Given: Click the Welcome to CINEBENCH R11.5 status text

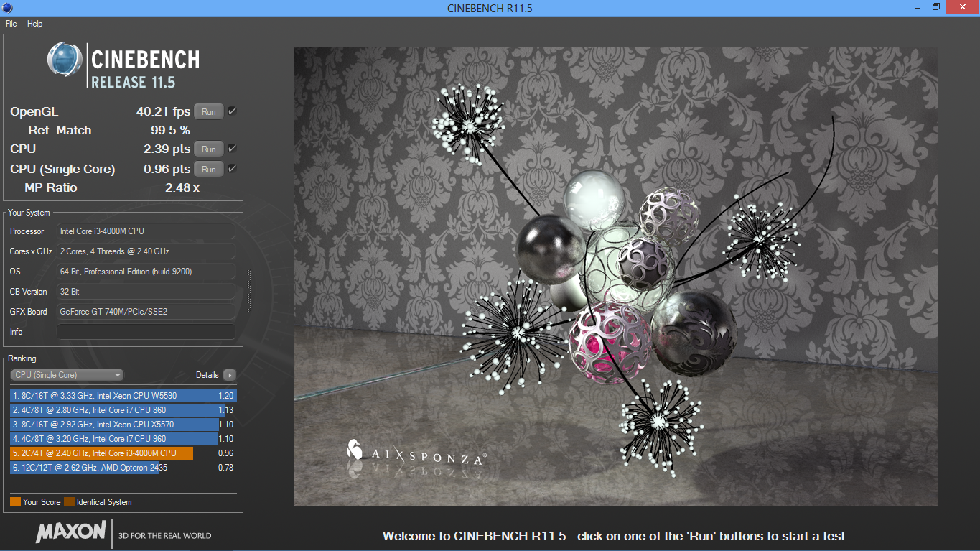Looking at the screenshot, I should [615, 536].
